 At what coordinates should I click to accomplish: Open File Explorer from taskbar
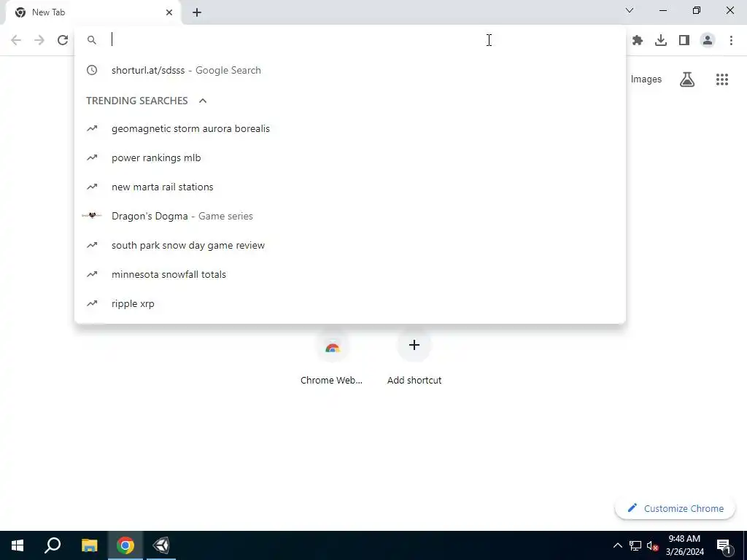point(89,545)
